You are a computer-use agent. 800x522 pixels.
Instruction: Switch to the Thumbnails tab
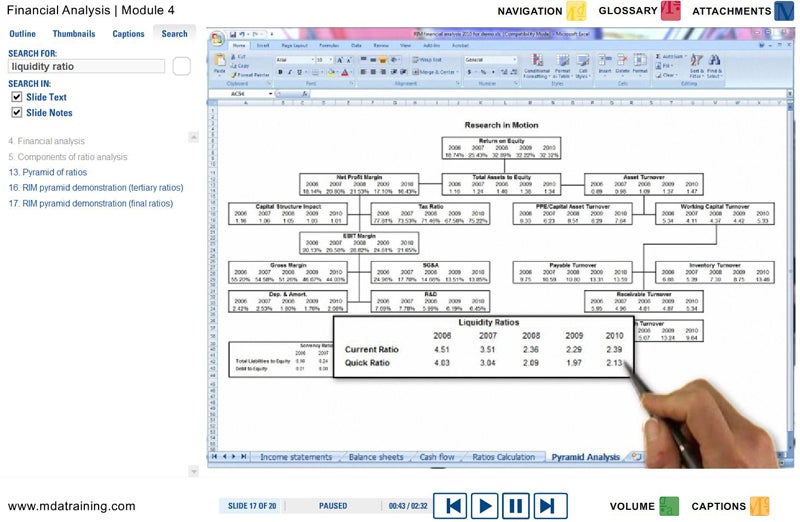[74, 34]
